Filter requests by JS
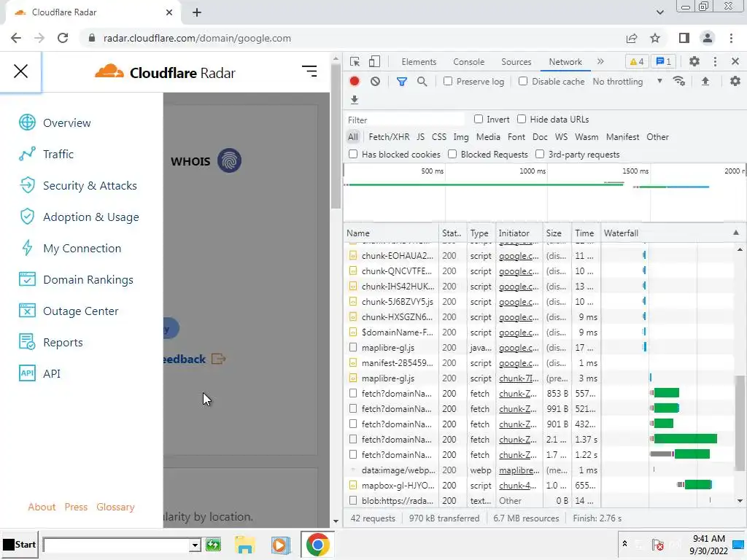The image size is (747, 560). [420, 137]
